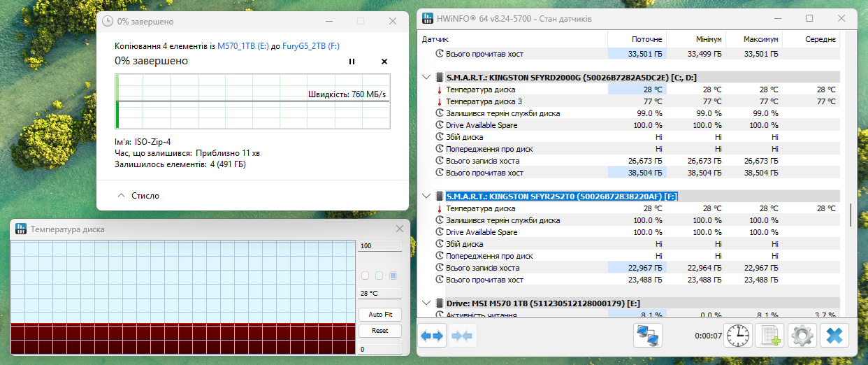Click the copy speed graph area

[x=253, y=101]
